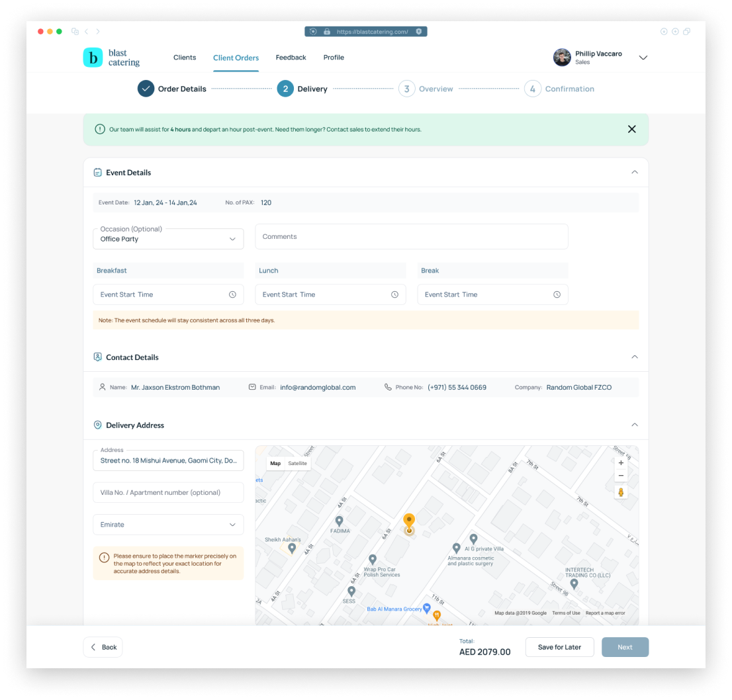Switch map to Satellite view
This screenshot has width=732, height=700.
297,463
